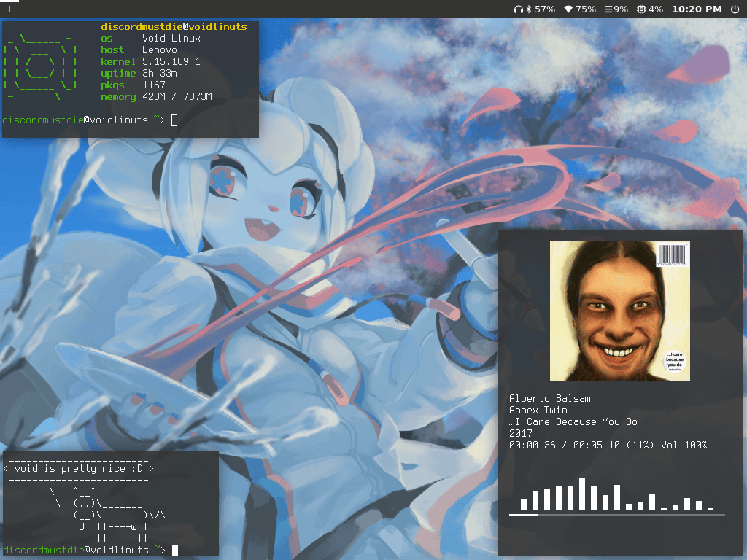Click the CPU chip icon in the status bar

tap(640, 9)
